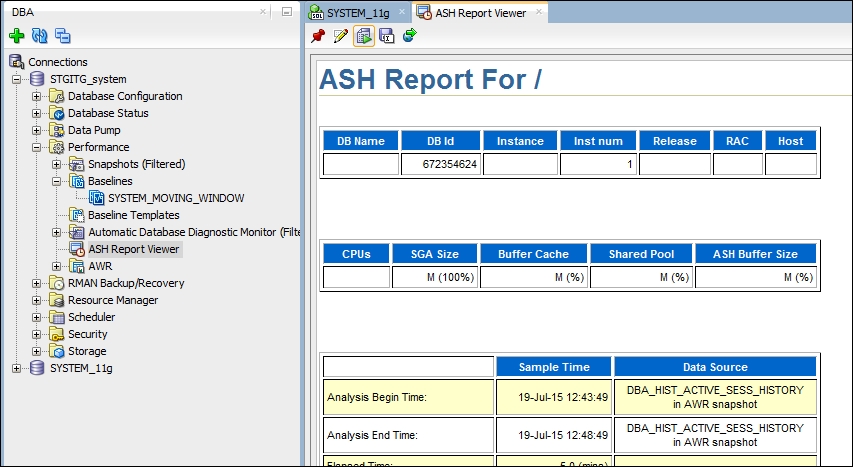Screen dimensions: 853x467
Task: Expand the AWR node
Action: click(x=57, y=266)
